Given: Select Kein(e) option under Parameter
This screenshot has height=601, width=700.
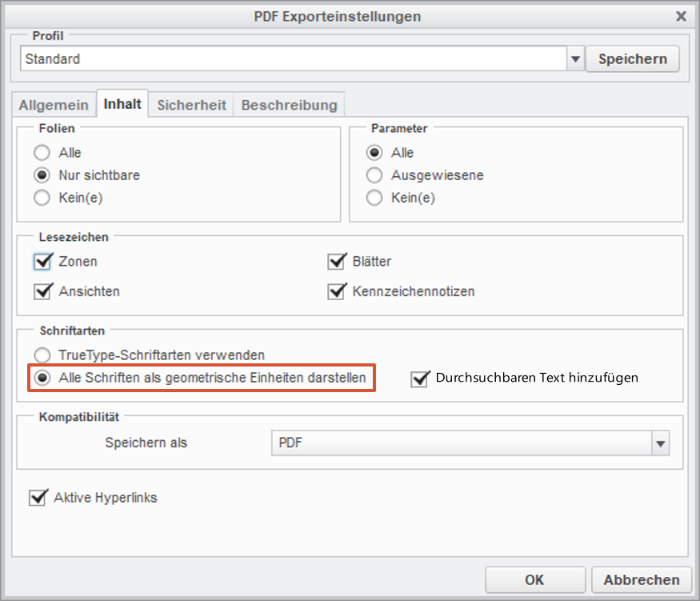Looking at the screenshot, I should [x=374, y=197].
